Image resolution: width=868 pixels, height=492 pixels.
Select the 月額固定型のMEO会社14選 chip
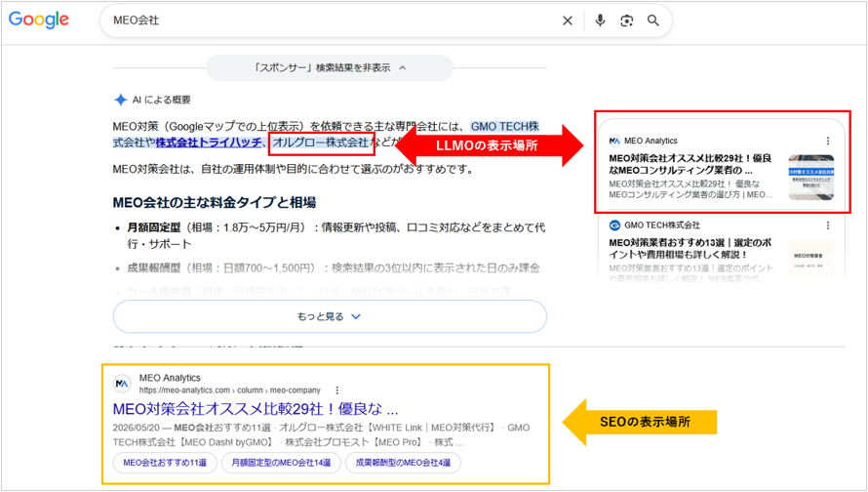coord(281,463)
